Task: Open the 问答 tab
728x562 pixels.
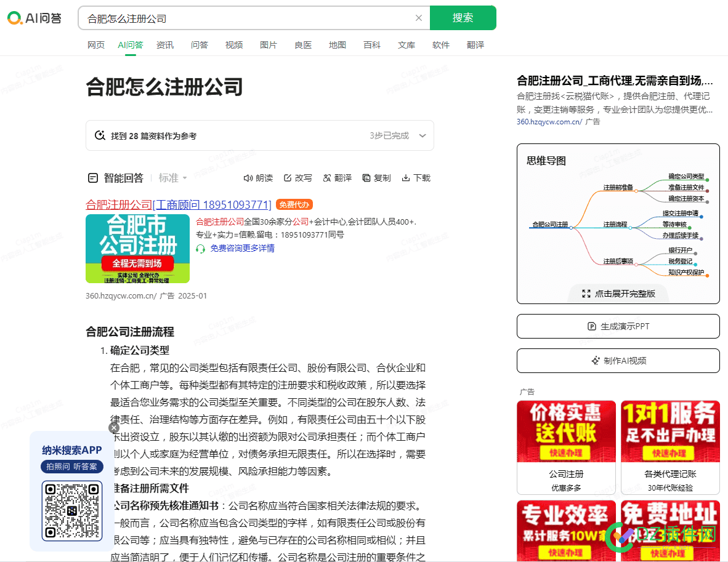Action: 199,45
